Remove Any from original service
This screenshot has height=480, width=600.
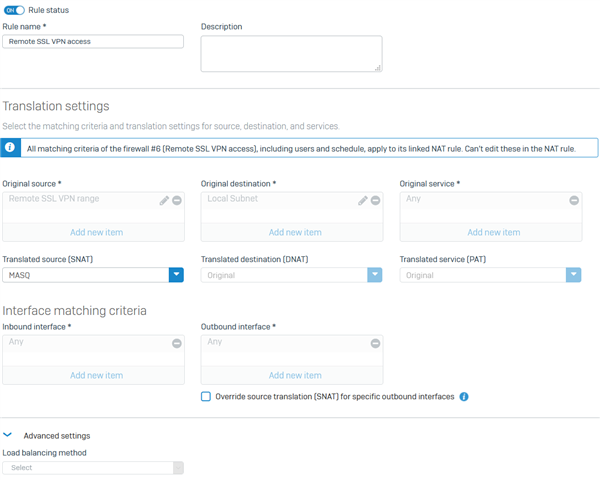pos(574,200)
